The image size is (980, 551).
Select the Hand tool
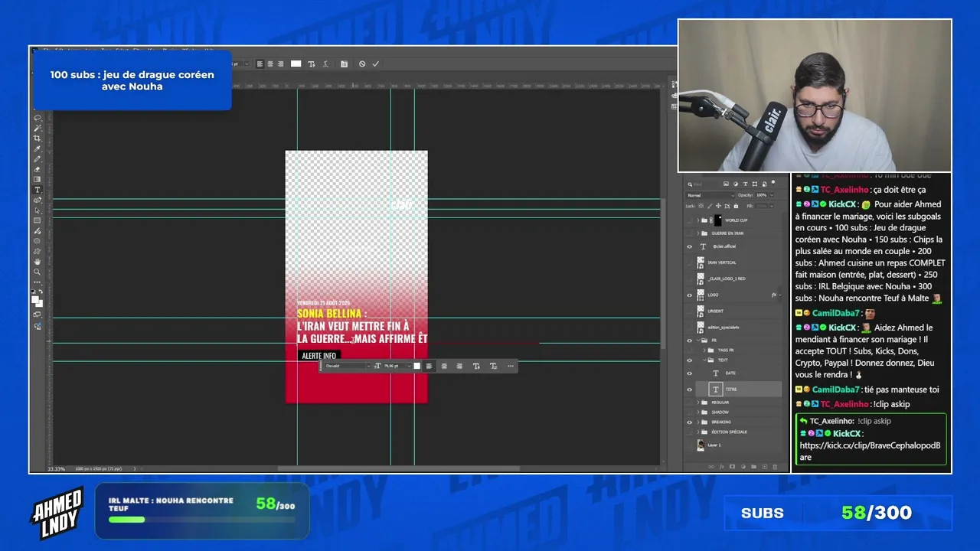(38, 262)
